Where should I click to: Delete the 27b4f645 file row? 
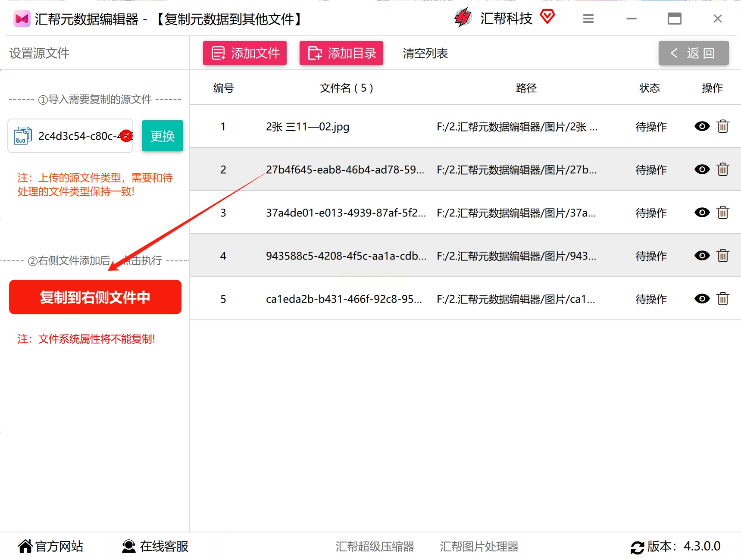click(723, 169)
